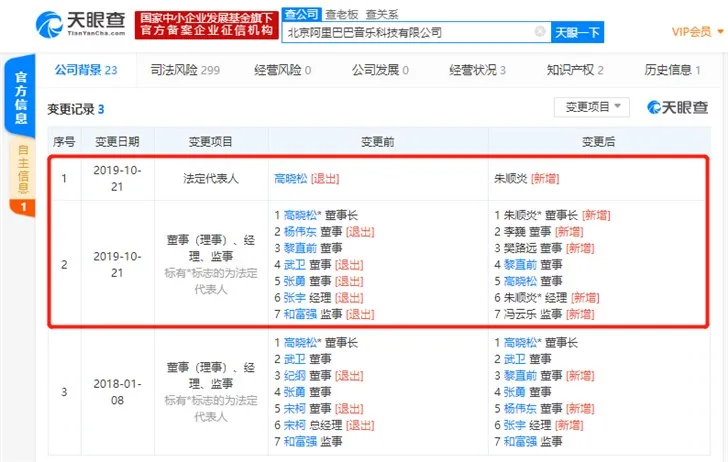Open the 公司背景 23 tab
The image size is (728, 462).
tap(86, 70)
